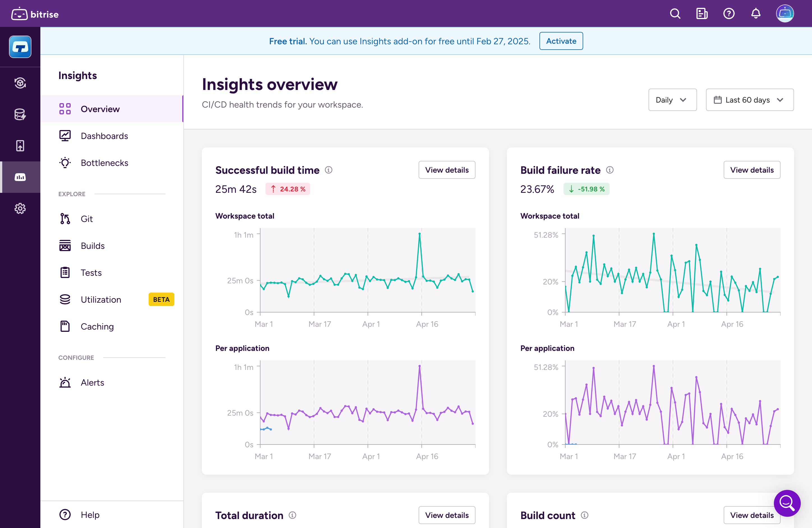Open the notifications bell
The width and height of the screenshot is (812, 528).
756,14
